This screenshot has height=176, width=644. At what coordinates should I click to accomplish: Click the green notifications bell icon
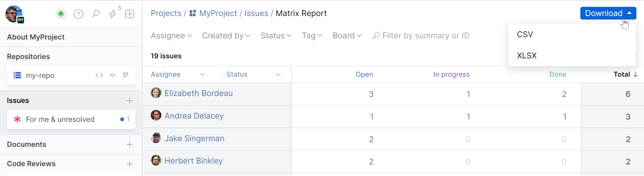point(61,14)
